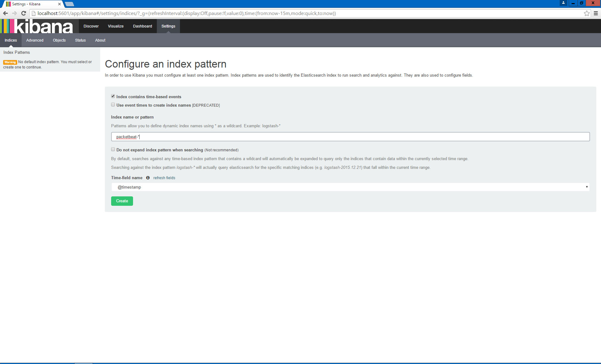Click the Index Patterns sidebar heading

17,53
